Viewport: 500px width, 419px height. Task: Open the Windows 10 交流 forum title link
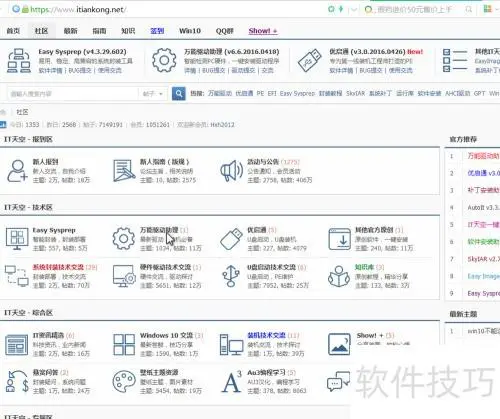(166, 335)
